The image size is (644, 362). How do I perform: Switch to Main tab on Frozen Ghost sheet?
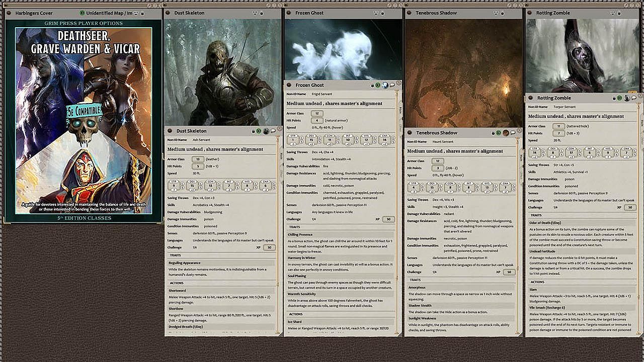tap(400, 110)
